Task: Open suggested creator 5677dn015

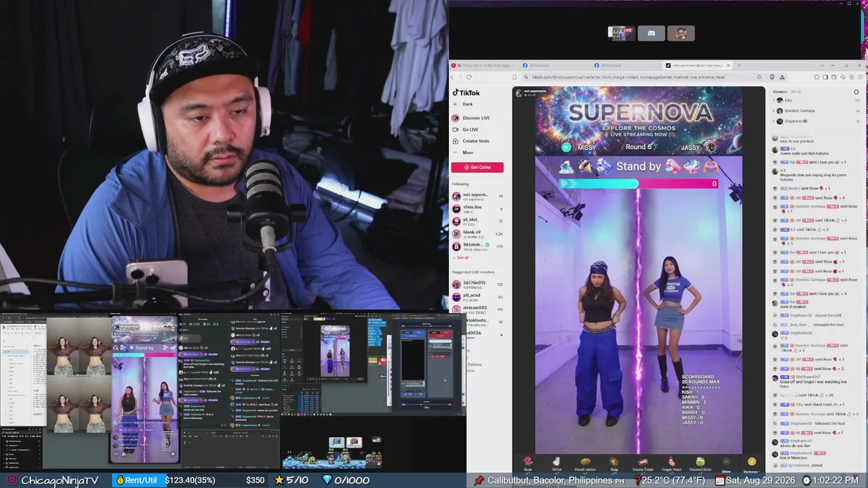Action: 477,284
